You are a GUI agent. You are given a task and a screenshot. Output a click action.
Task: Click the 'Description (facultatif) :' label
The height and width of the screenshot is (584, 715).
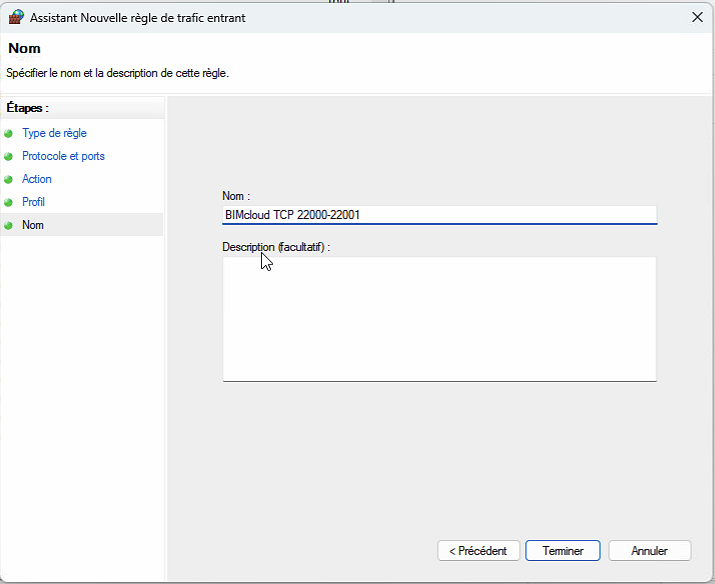276,247
